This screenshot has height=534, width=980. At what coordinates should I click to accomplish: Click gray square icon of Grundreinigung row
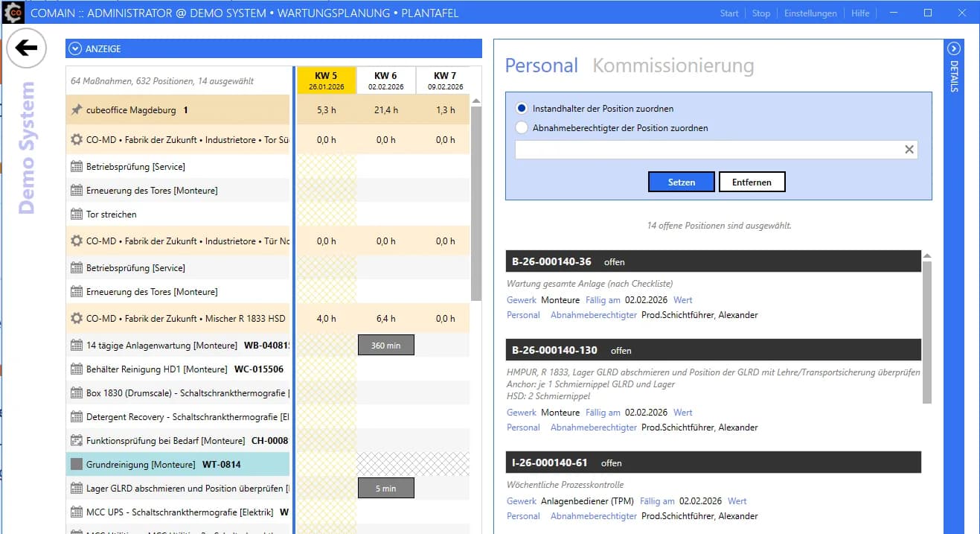[x=76, y=465]
